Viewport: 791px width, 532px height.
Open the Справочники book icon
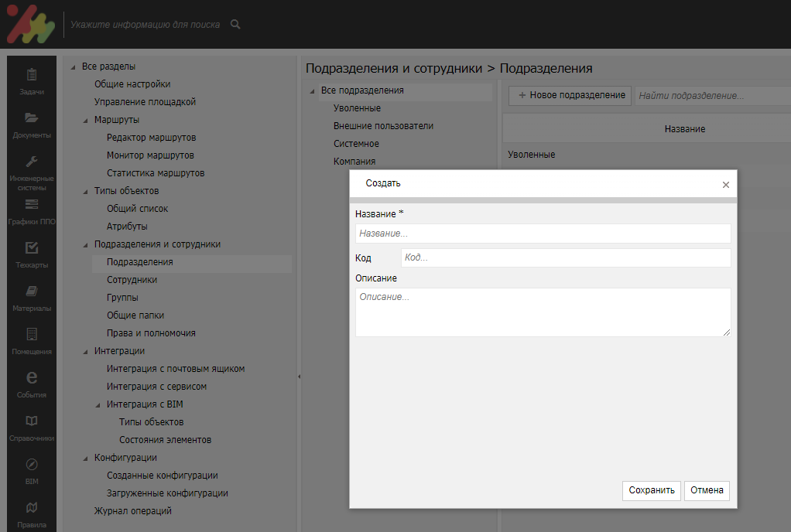31,421
